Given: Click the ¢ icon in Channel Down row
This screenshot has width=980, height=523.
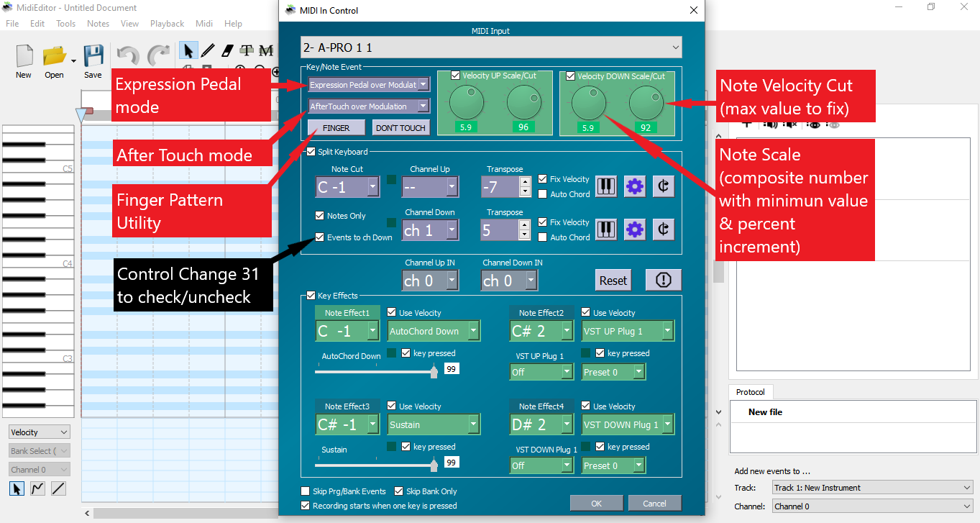Looking at the screenshot, I should click(x=663, y=229).
